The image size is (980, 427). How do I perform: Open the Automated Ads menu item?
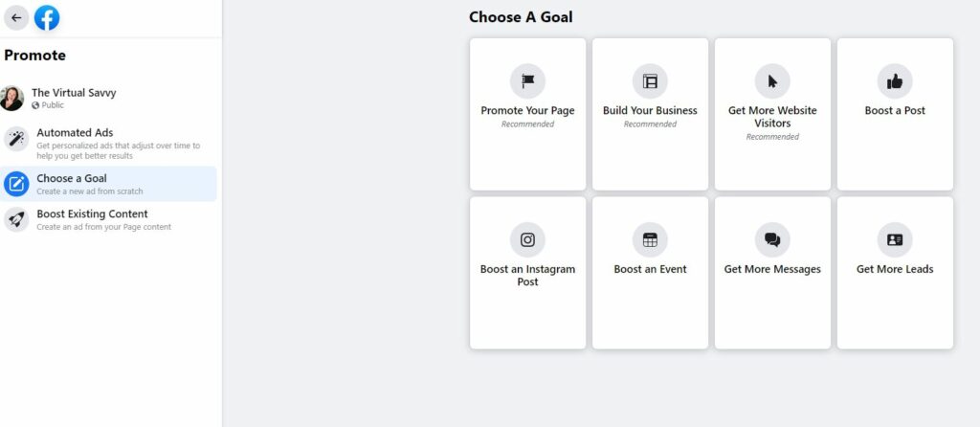click(x=109, y=144)
